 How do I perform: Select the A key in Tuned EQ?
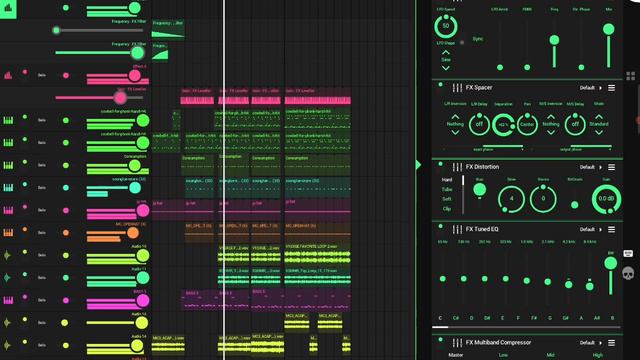581,318
